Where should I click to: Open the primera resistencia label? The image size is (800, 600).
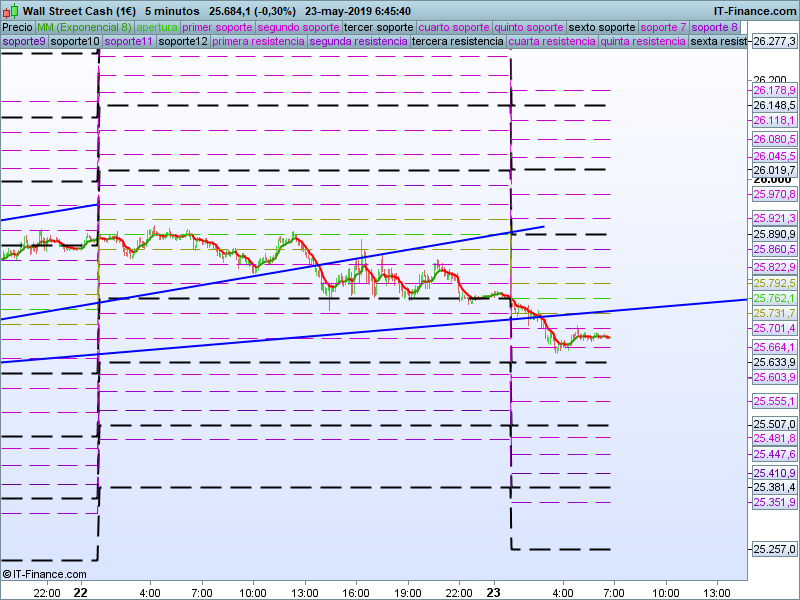(259, 41)
